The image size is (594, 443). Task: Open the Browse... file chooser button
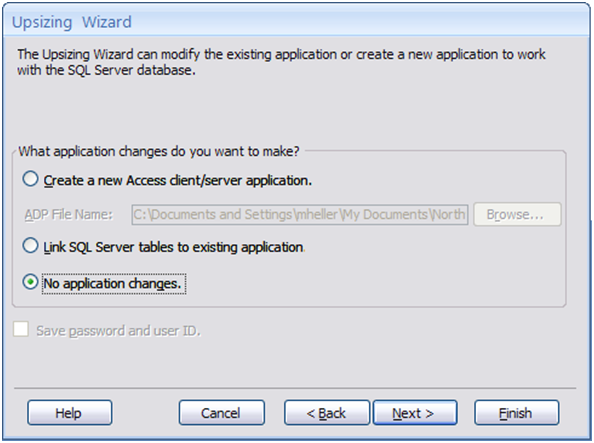517,214
